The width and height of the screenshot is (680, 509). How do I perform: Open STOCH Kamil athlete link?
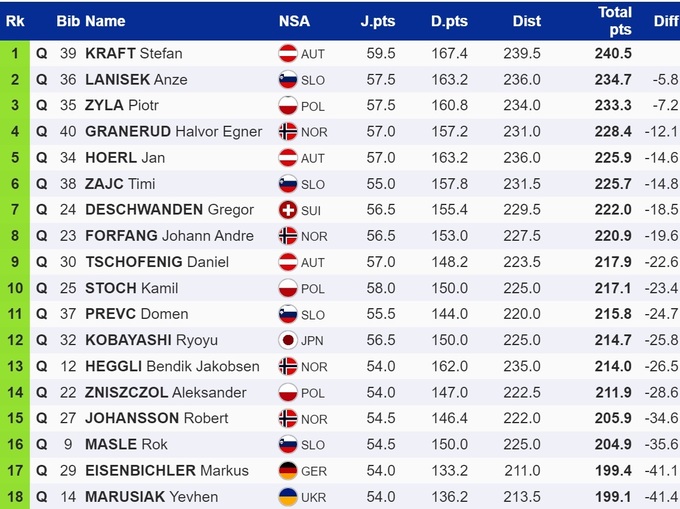(132, 288)
